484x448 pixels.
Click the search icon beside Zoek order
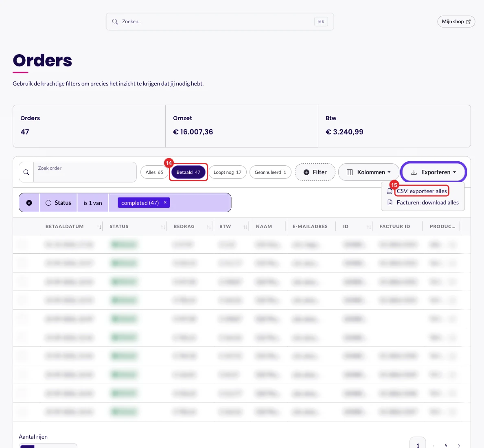click(x=26, y=172)
